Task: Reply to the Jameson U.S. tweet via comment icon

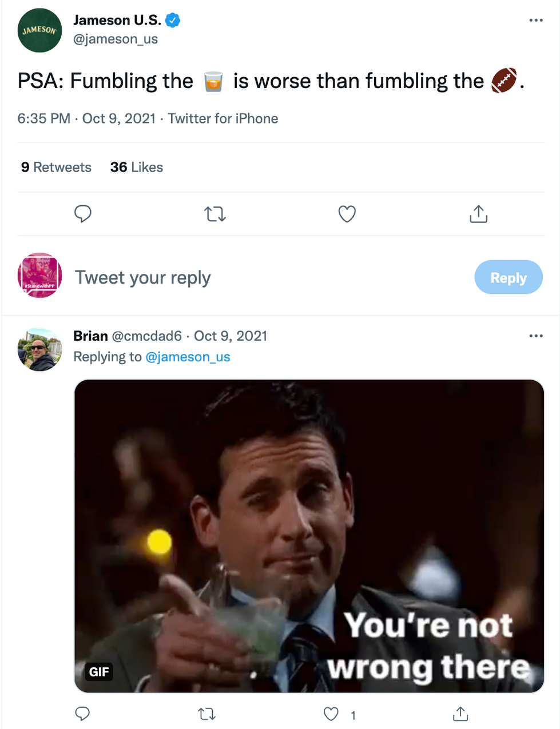Action: pos(83,214)
